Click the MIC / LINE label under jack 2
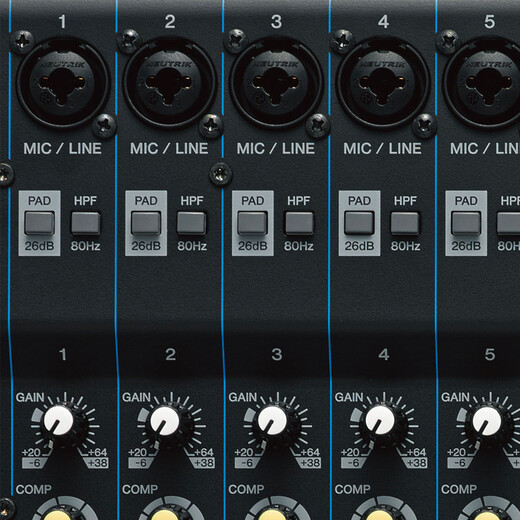 tap(169, 149)
